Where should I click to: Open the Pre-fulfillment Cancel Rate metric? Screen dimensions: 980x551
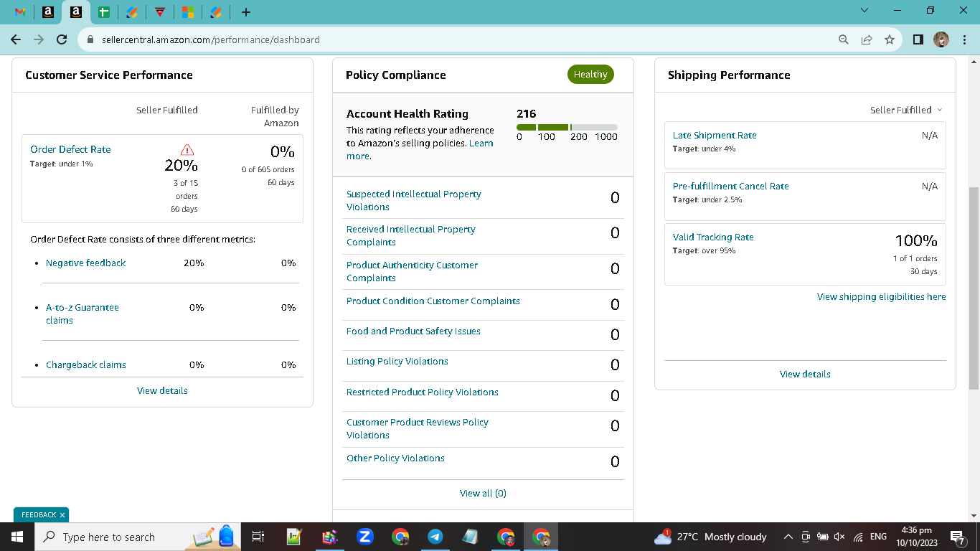(731, 186)
